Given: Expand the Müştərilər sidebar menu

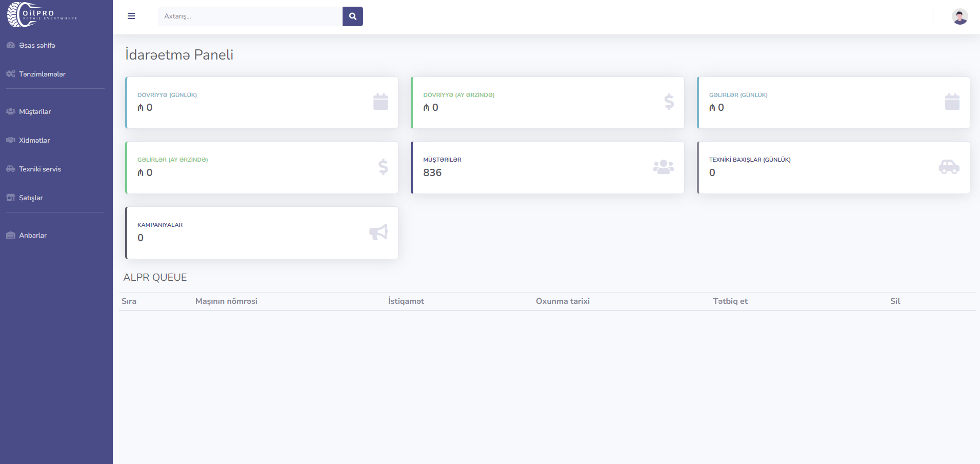Looking at the screenshot, I should click(35, 112).
